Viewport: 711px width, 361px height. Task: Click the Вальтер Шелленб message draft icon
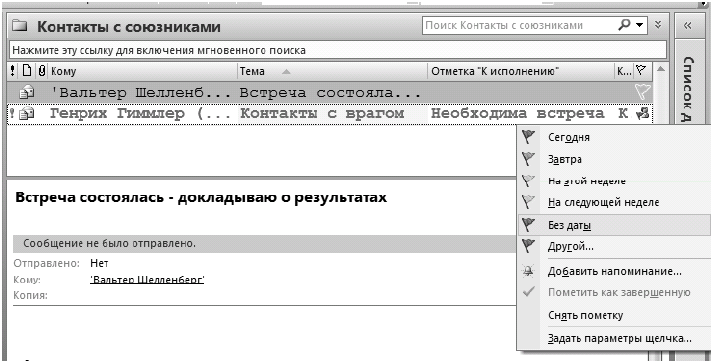click(x=26, y=93)
